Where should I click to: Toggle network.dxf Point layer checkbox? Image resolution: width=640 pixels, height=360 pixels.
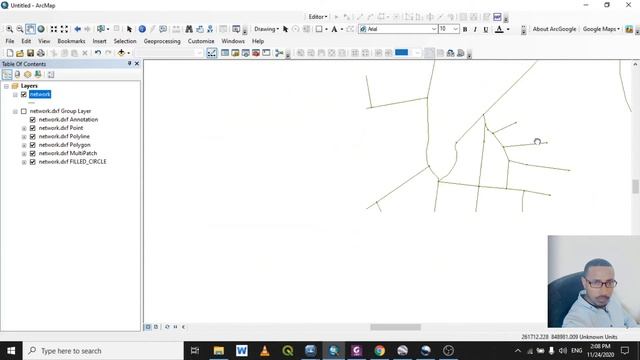[33, 128]
